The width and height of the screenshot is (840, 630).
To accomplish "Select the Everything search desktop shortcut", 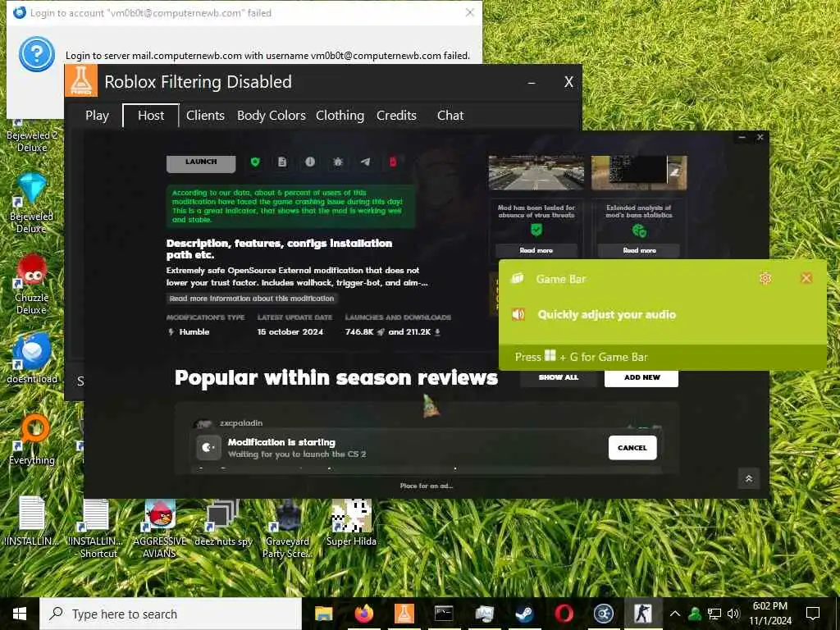I will click(32, 440).
